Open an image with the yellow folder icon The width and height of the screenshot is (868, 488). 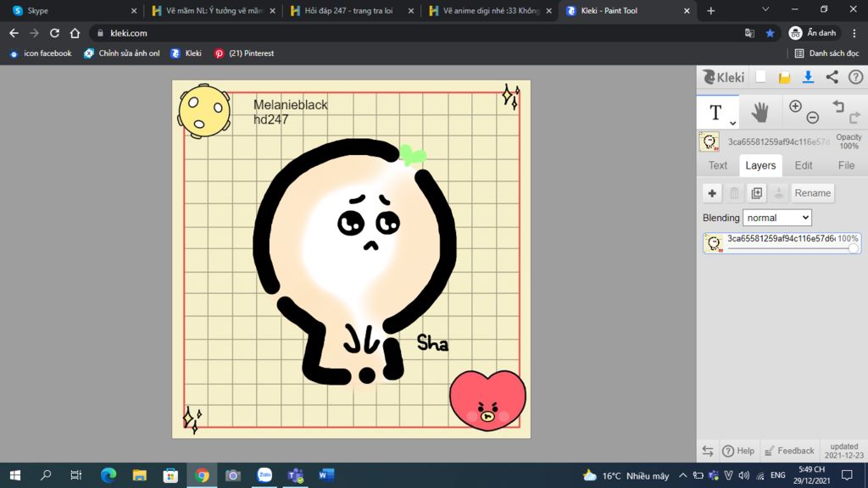click(784, 77)
